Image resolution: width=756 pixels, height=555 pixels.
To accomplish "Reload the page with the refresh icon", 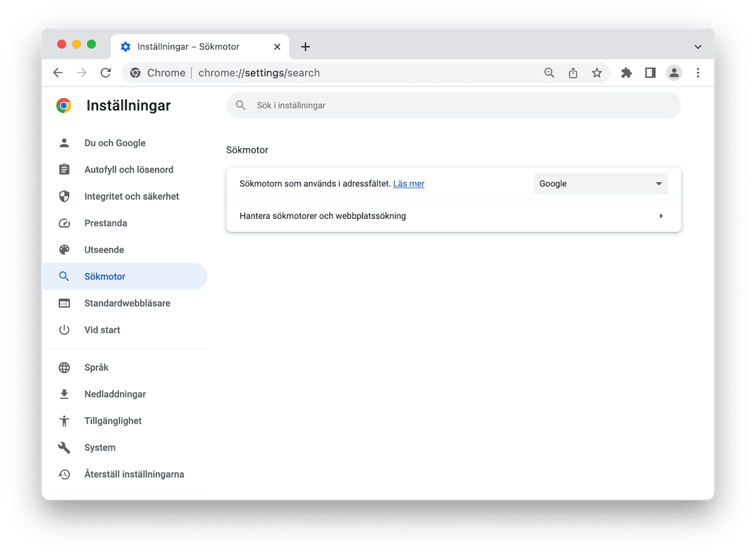I will click(x=106, y=73).
